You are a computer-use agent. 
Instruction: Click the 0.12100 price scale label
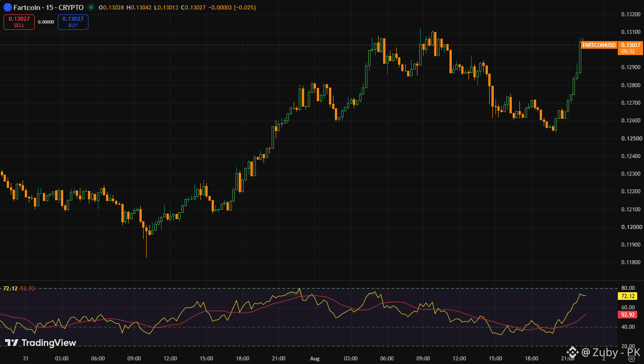click(631, 209)
